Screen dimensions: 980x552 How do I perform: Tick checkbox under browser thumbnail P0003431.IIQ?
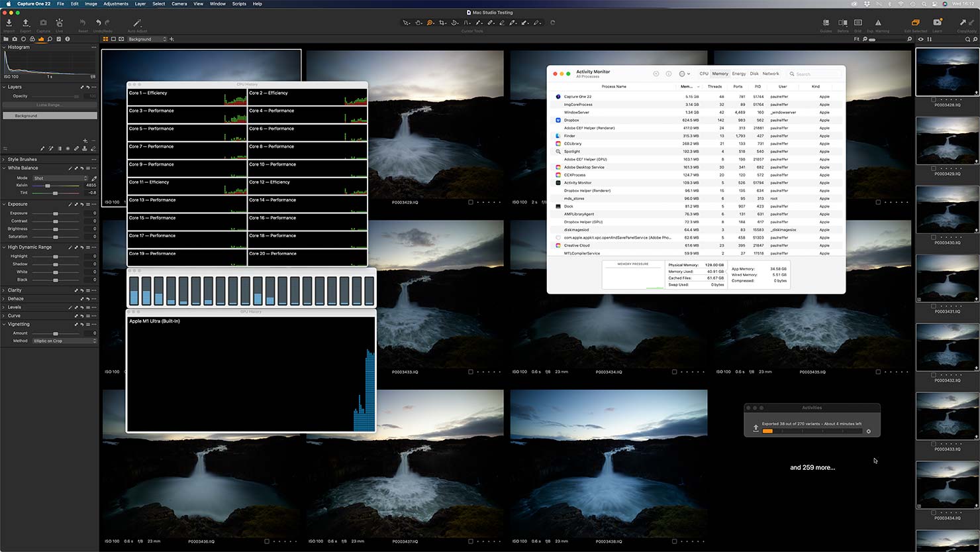pos(934,306)
